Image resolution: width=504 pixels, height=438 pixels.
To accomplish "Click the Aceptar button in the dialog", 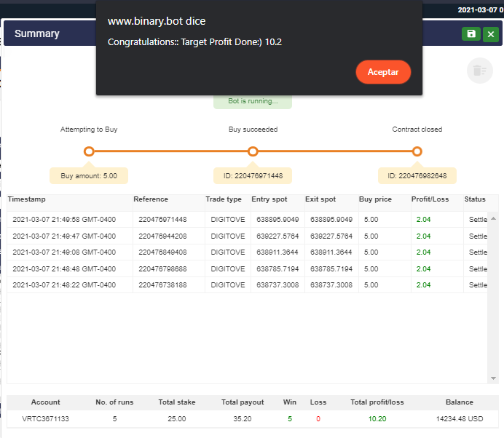I will click(x=383, y=72).
